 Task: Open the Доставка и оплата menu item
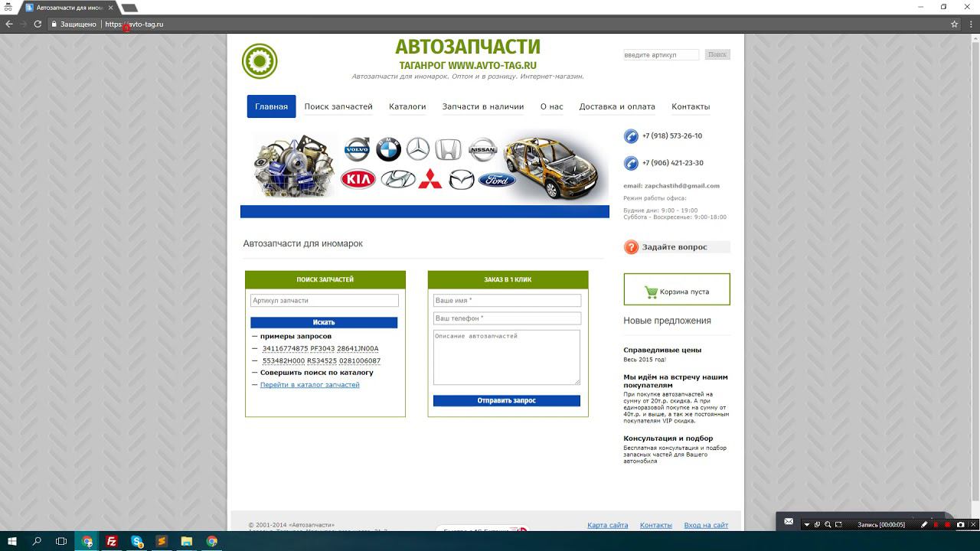click(617, 106)
